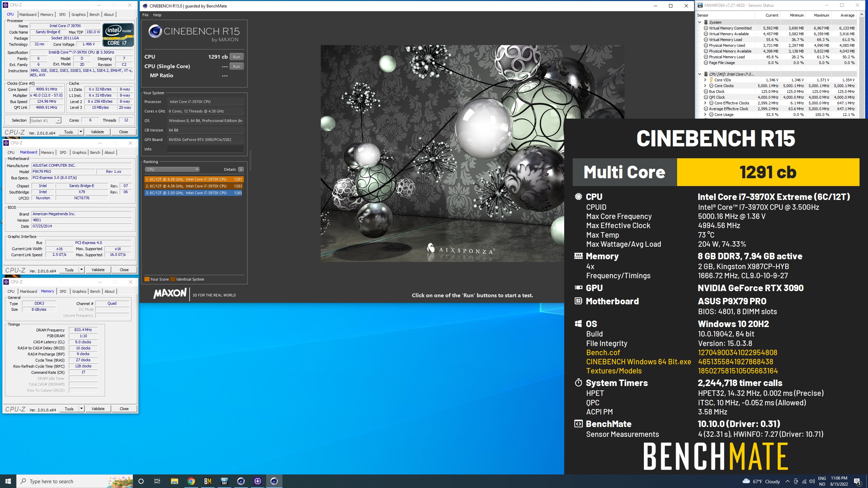Run the CPU multi-core test
The image size is (868, 488).
[237, 57]
